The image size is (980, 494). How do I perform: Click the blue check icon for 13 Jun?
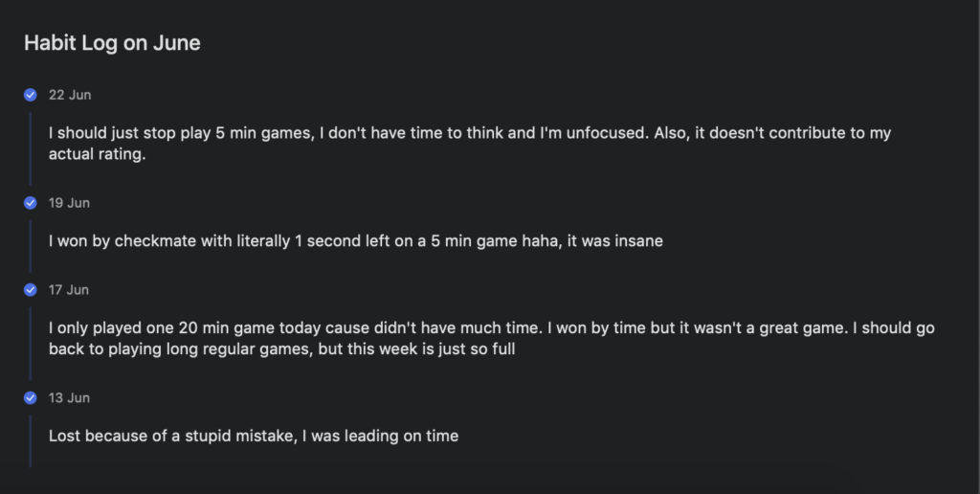31,397
